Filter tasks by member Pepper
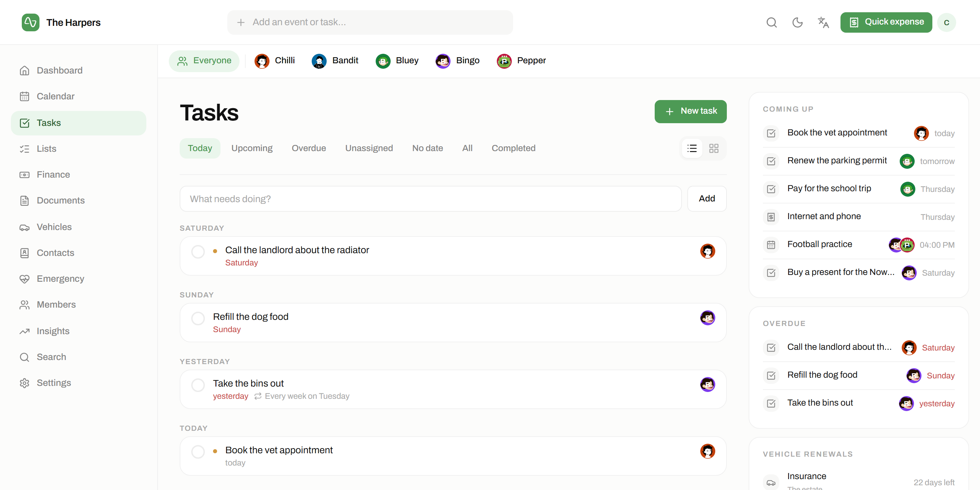 pos(521,61)
